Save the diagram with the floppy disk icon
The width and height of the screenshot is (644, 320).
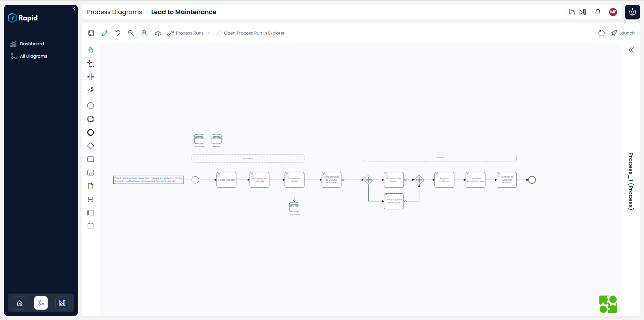[91, 33]
